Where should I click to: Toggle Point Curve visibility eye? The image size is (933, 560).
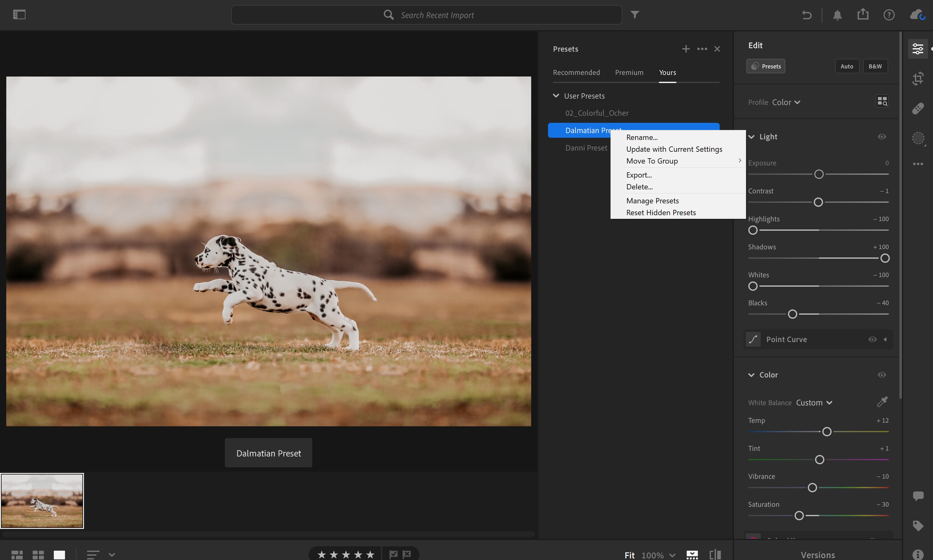click(872, 339)
